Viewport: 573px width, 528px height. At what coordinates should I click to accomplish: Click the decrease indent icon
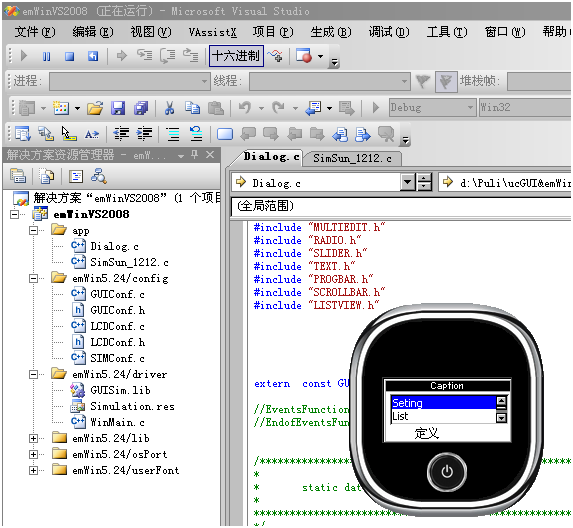pyautogui.click(x=121, y=134)
